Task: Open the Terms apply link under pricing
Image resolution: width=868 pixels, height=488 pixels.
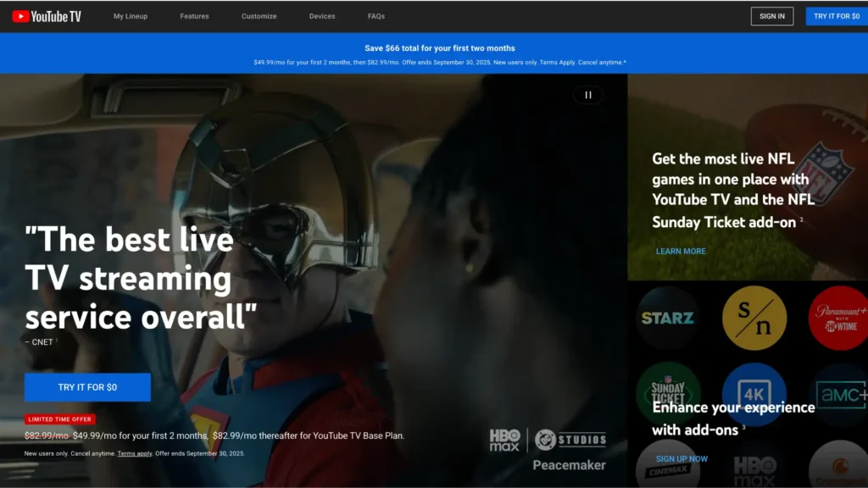Action: (x=135, y=454)
